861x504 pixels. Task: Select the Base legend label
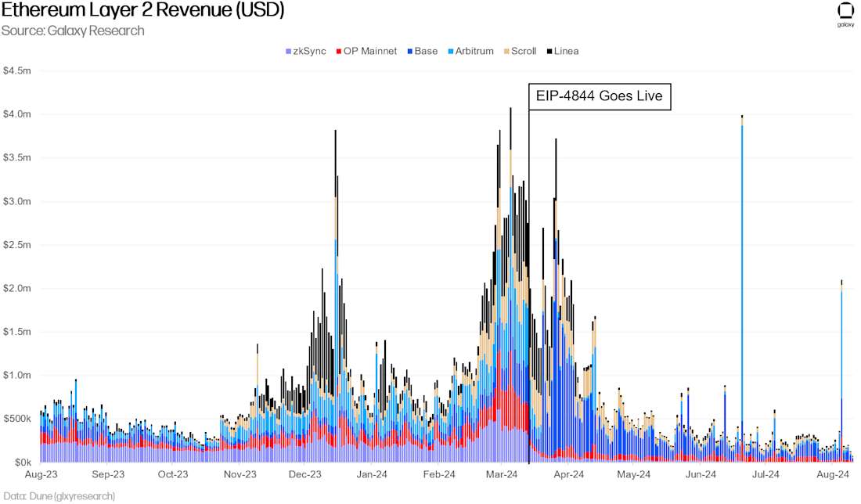(x=426, y=51)
